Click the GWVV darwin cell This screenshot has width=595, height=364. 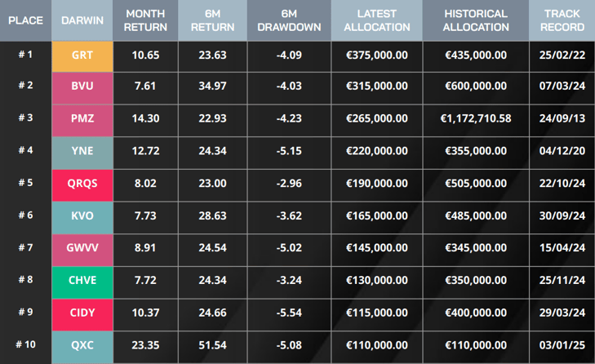pyautogui.click(x=82, y=248)
